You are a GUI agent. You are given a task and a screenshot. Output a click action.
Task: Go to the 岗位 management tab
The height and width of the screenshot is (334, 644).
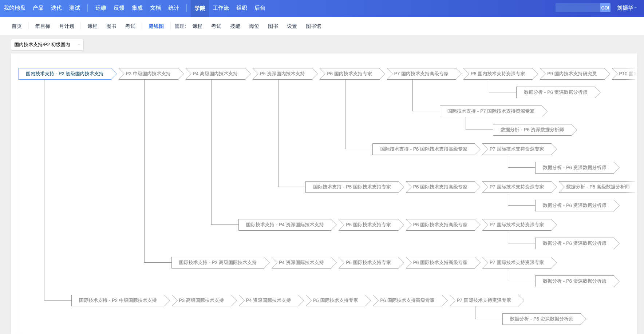point(254,26)
